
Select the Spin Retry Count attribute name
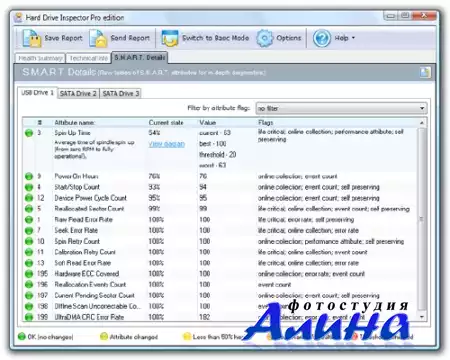pyautogui.click(x=77, y=241)
